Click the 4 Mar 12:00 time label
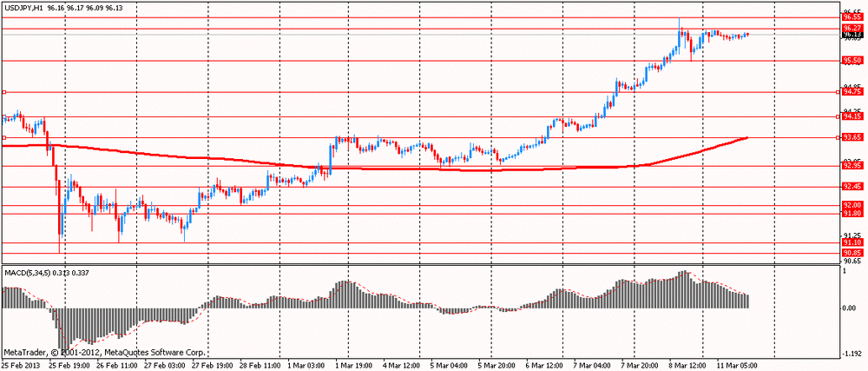The width and height of the screenshot is (868, 371). (x=402, y=366)
